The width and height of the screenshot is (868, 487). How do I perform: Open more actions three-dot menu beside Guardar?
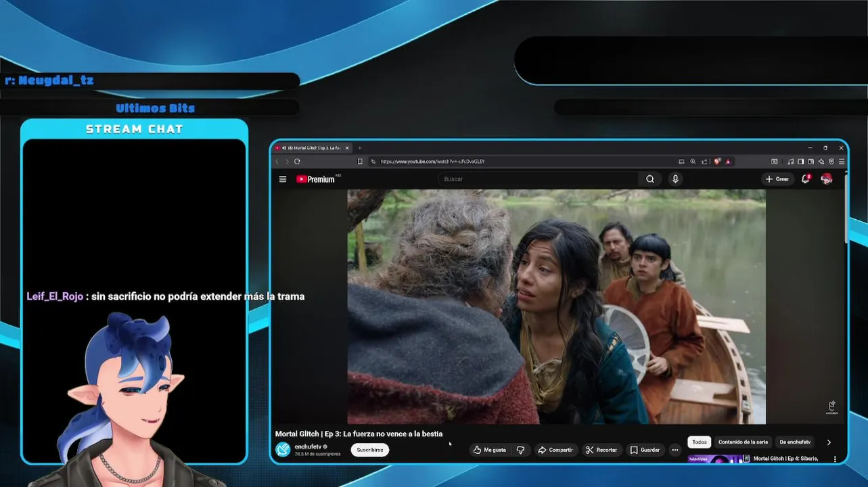click(x=675, y=450)
